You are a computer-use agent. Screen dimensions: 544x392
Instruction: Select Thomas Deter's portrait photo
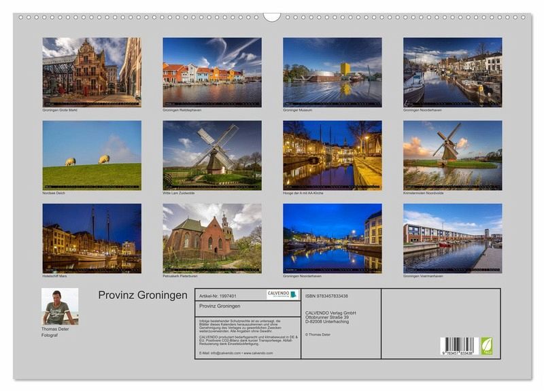pos(60,306)
